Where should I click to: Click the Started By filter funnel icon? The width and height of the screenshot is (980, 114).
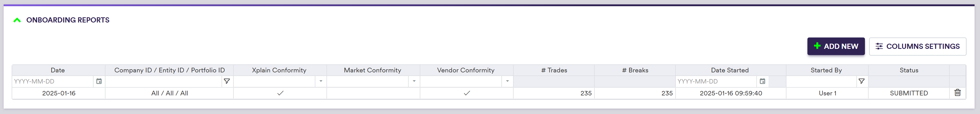point(861,81)
